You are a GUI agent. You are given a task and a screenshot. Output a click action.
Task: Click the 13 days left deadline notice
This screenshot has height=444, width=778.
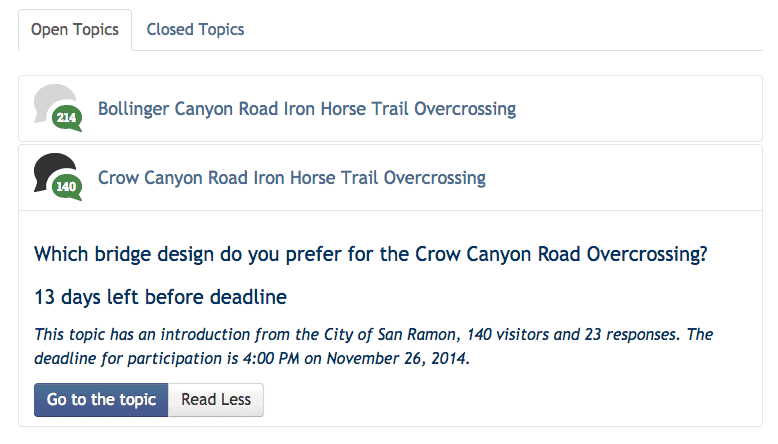160,297
